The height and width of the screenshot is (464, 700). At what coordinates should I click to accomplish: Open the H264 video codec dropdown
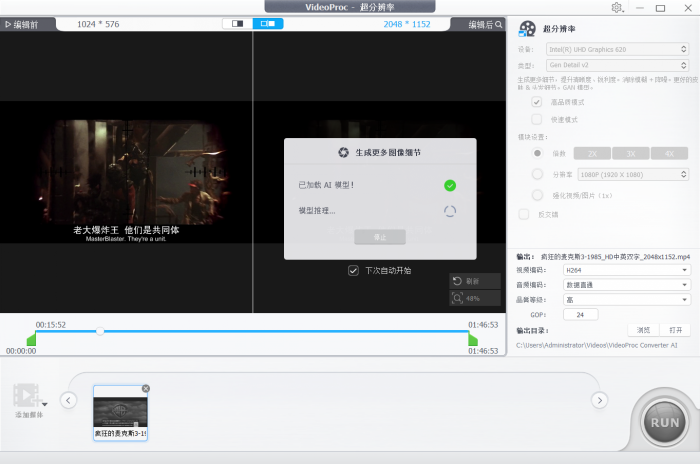(627, 270)
